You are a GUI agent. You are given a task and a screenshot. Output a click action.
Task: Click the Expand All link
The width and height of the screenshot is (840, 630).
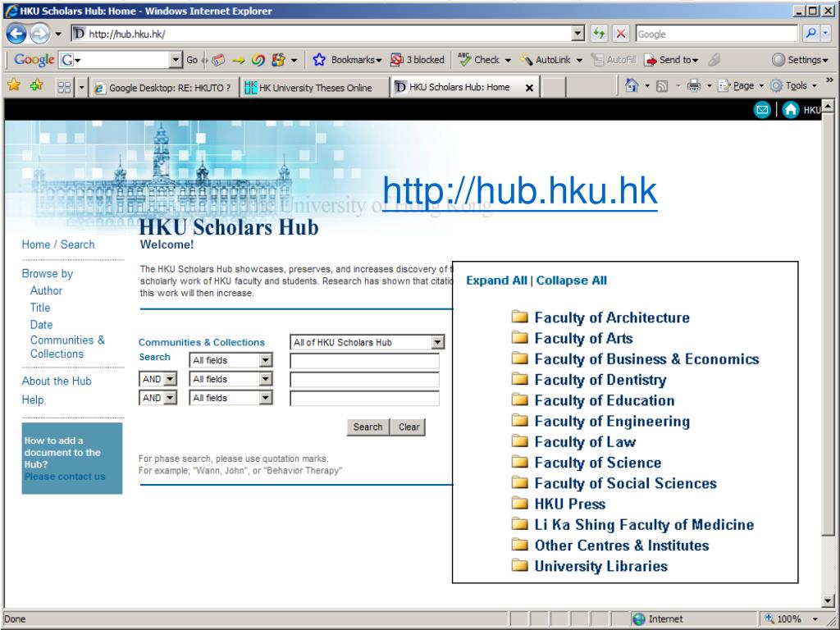496,281
